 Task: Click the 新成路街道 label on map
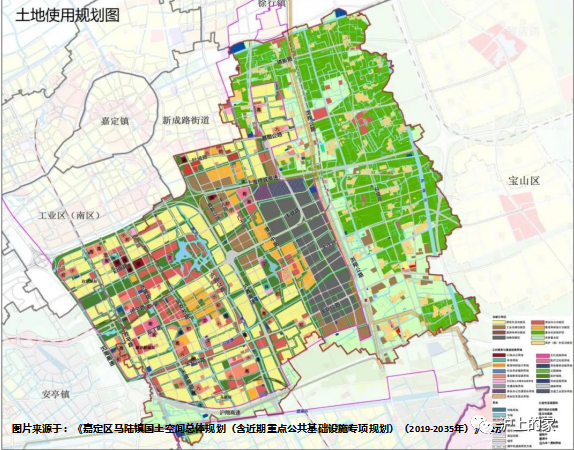[x=186, y=120]
